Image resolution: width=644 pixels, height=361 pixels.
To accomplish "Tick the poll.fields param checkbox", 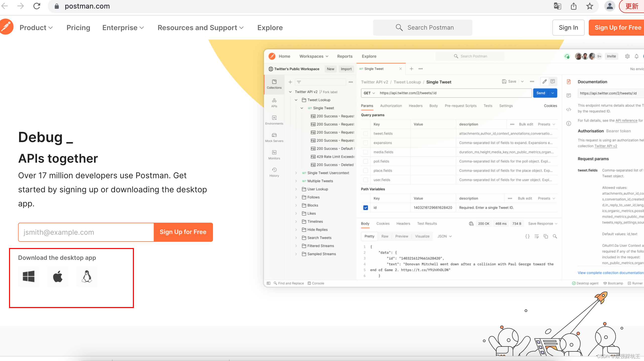I will 366,161.
